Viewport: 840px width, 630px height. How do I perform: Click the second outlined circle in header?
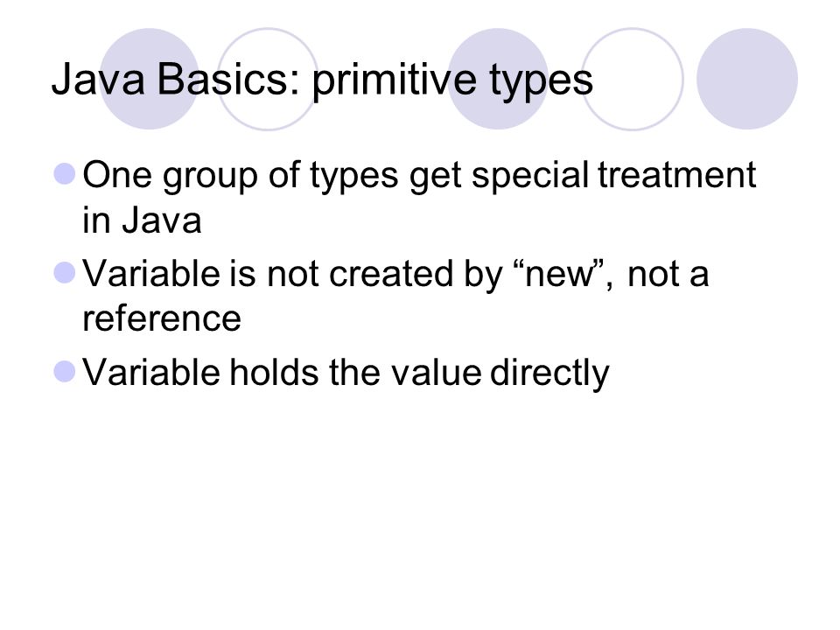coord(633,79)
